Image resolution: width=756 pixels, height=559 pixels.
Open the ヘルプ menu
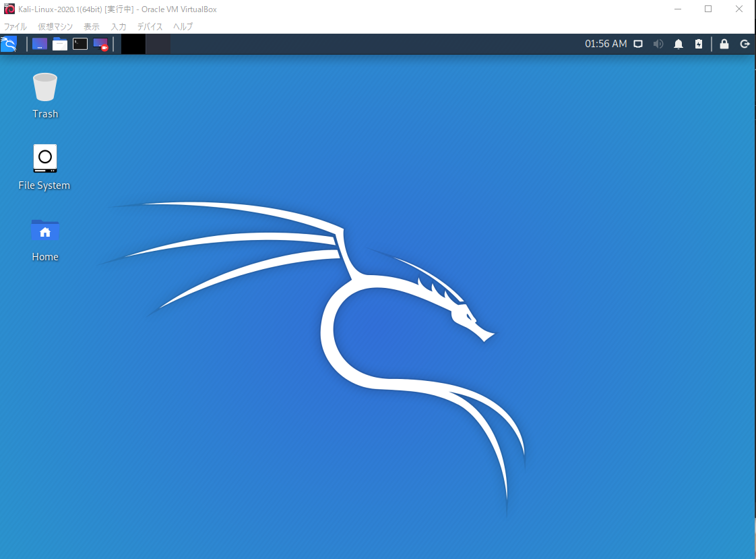183,26
